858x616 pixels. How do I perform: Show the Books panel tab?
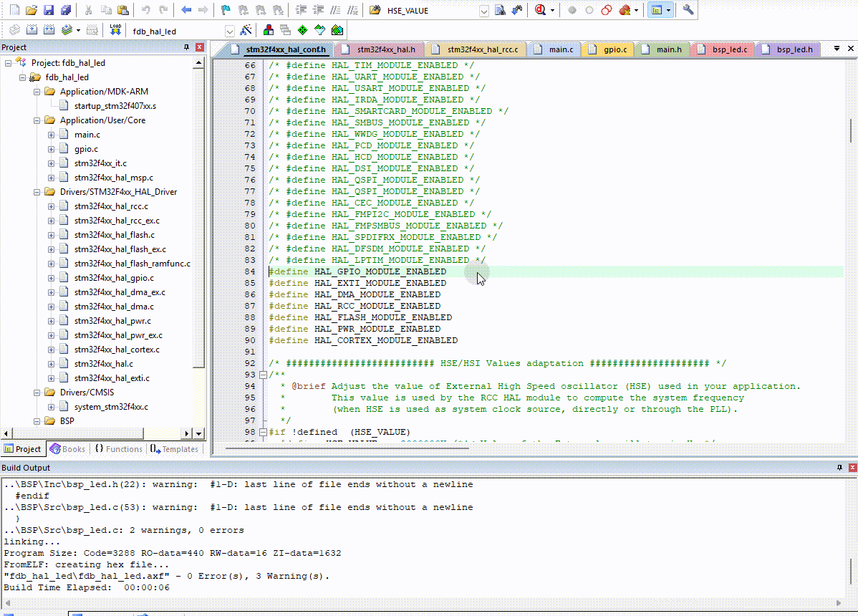68,449
